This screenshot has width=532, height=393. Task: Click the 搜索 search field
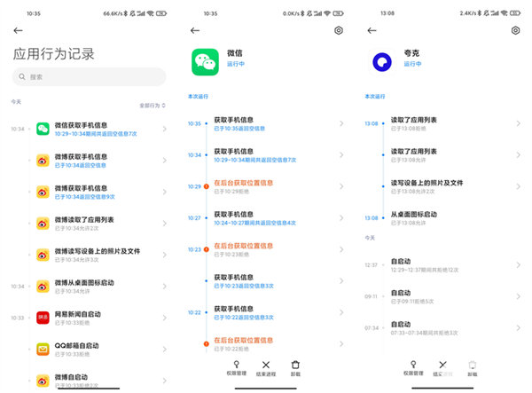[x=89, y=77]
